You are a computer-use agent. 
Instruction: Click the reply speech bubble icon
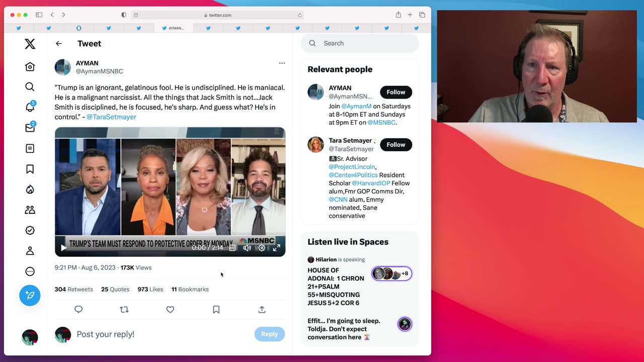[x=78, y=310]
